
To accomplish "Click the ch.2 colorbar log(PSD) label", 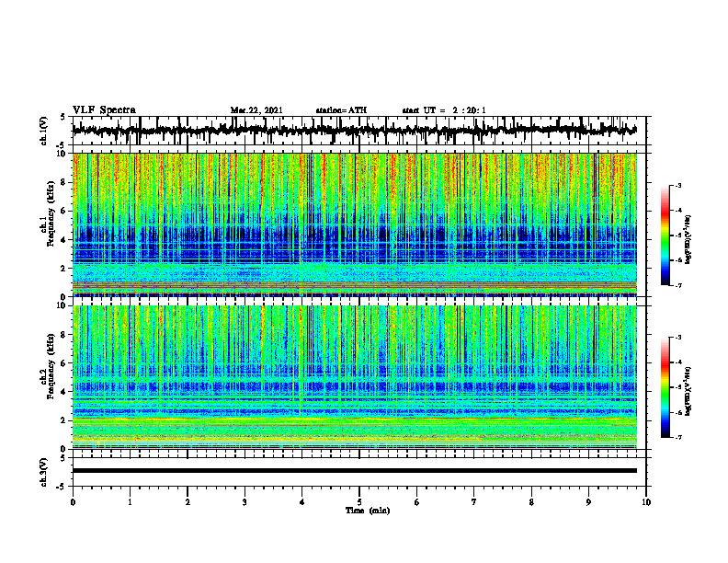I will click(x=688, y=391).
